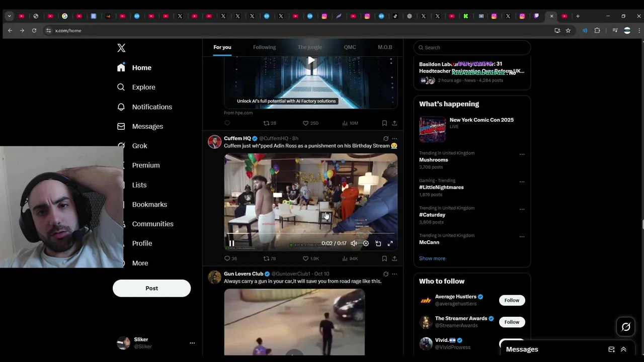Open Cuffem HQ profile avatar
Viewport: 644px width, 362px height.
(215, 142)
